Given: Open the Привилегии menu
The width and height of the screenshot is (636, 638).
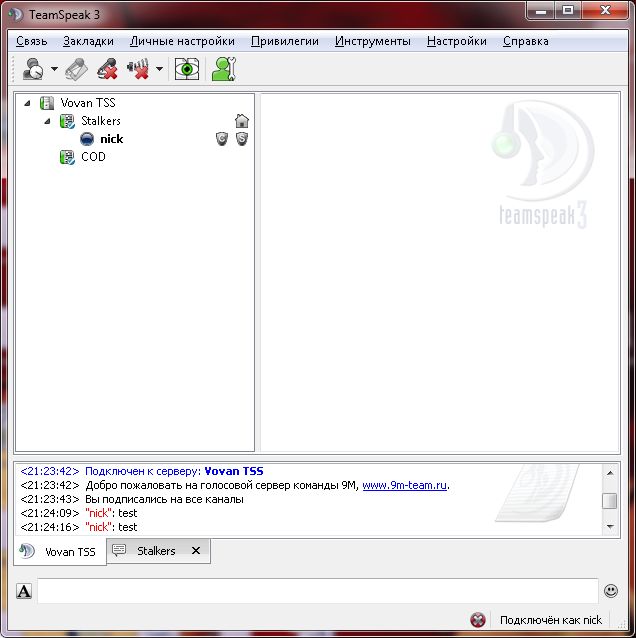Looking at the screenshot, I should [285, 41].
